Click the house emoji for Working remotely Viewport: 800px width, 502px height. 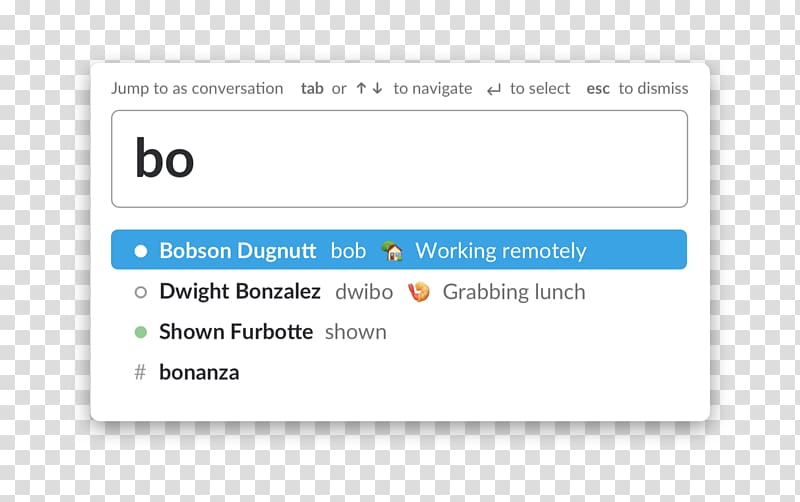click(392, 250)
